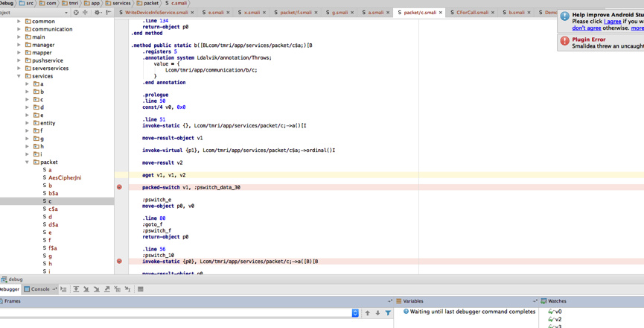Click the "don't agree" link in notification
The height and width of the screenshot is (328, 644).
(x=587, y=28)
